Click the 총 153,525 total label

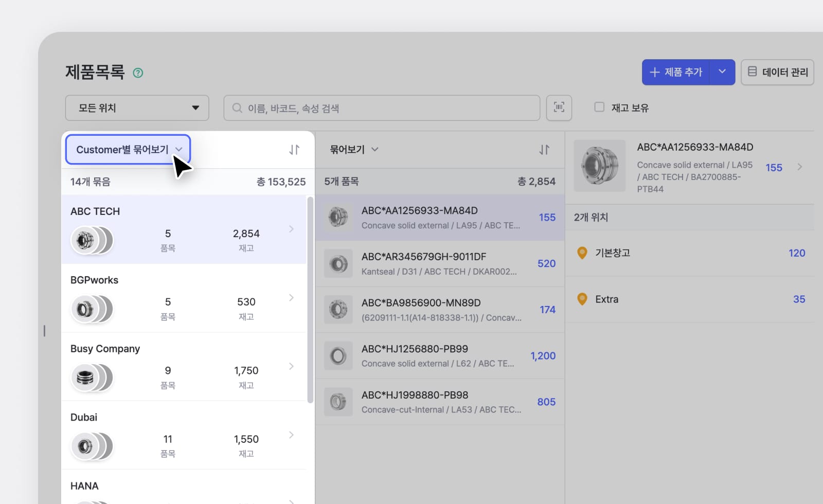tap(281, 182)
